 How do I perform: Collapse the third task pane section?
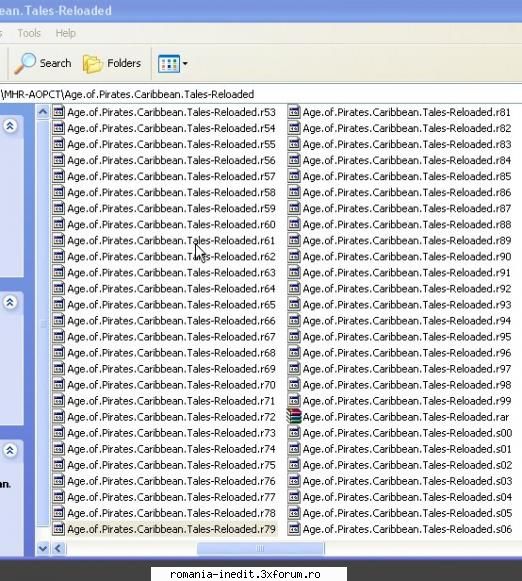click(x=10, y=451)
